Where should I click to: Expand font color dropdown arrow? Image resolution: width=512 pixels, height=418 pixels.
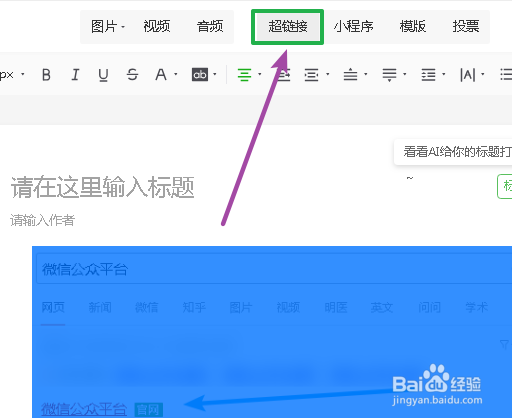point(176,74)
